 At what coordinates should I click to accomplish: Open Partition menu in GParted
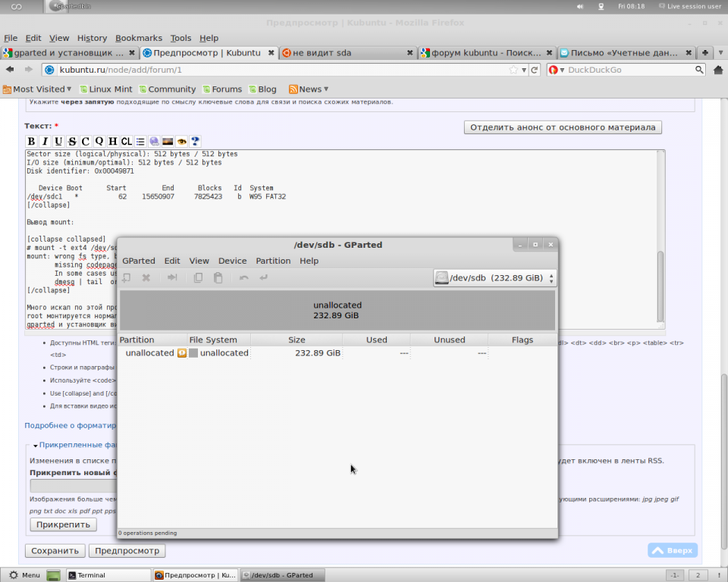[273, 261]
